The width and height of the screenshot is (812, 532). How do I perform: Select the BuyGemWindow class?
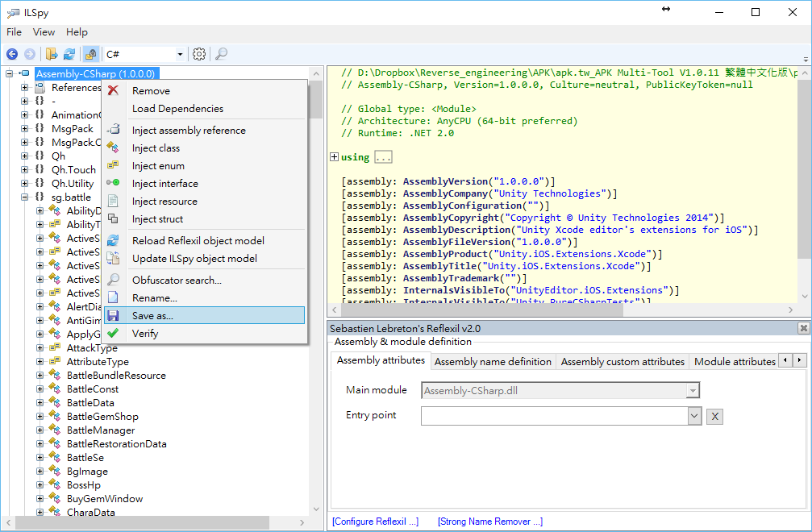coord(105,499)
